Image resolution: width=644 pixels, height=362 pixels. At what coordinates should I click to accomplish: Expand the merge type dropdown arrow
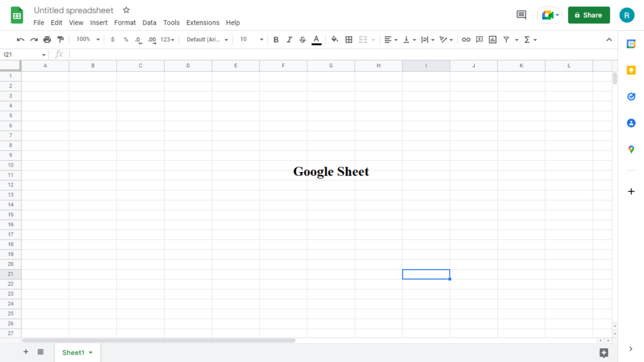click(x=374, y=40)
